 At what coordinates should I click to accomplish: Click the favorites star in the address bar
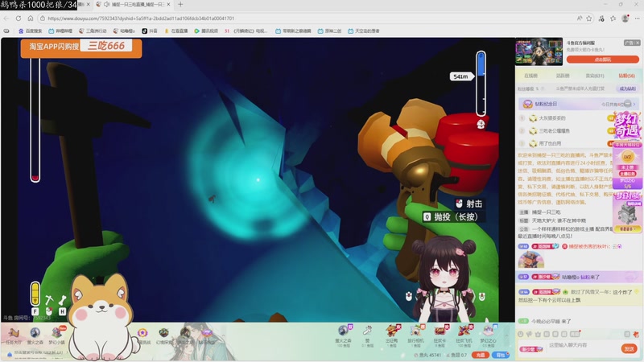click(x=589, y=19)
